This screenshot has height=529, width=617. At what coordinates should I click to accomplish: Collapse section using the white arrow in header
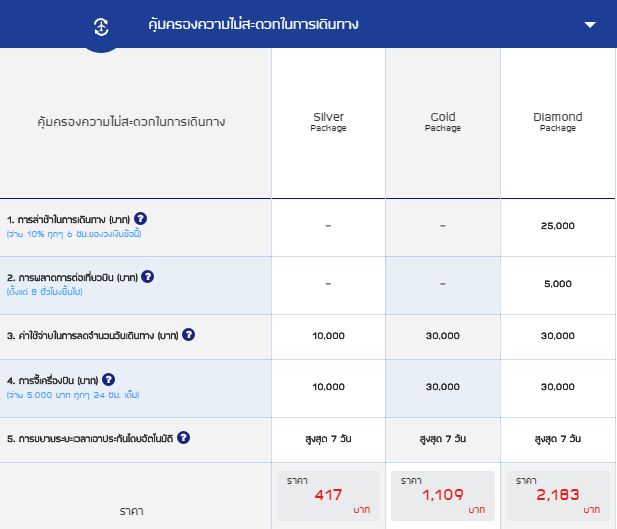(590, 25)
